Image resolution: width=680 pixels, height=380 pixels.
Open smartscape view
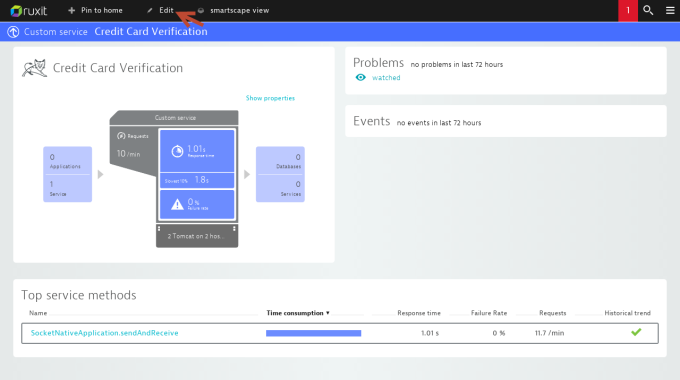tap(233, 10)
